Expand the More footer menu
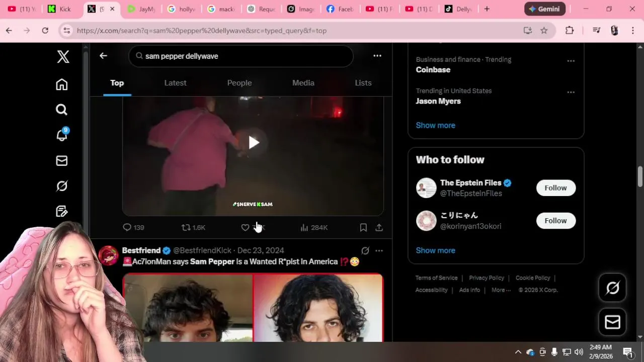The height and width of the screenshot is (362, 644). 501,290
